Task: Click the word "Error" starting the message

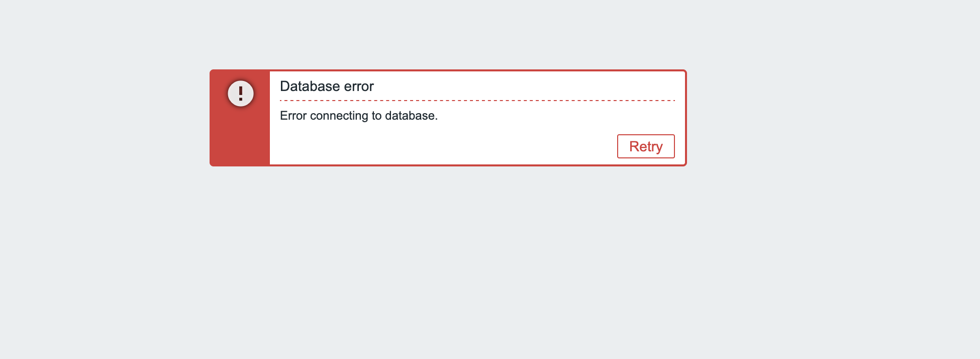Action: point(293,116)
